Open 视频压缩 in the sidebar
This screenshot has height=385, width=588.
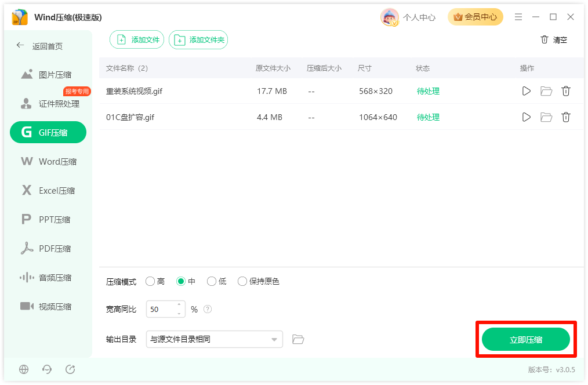[x=48, y=307]
